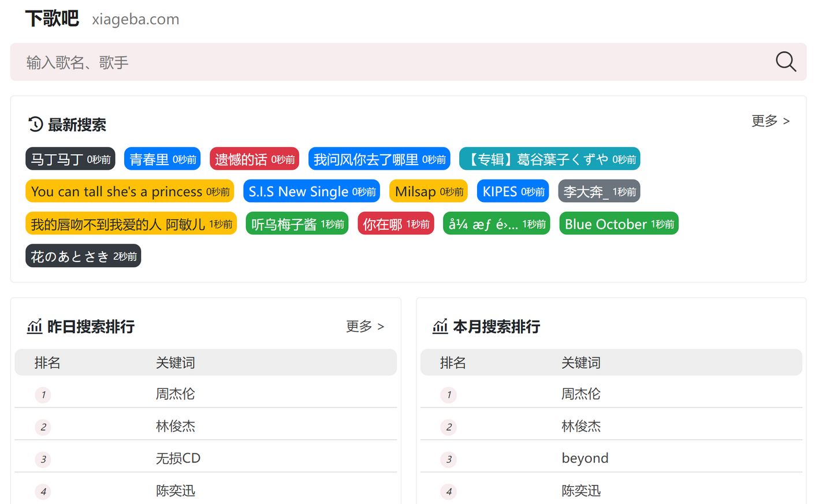Click rank badge 2 in this month's ranking
Image resolution: width=815 pixels, height=504 pixels.
tap(449, 427)
